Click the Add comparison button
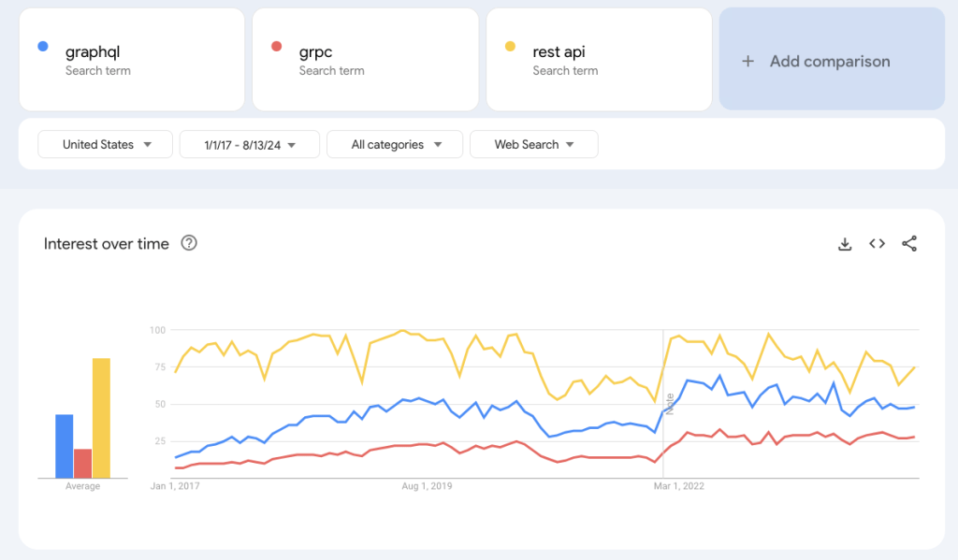The height and width of the screenshot is (560, 958). [831, 60]
